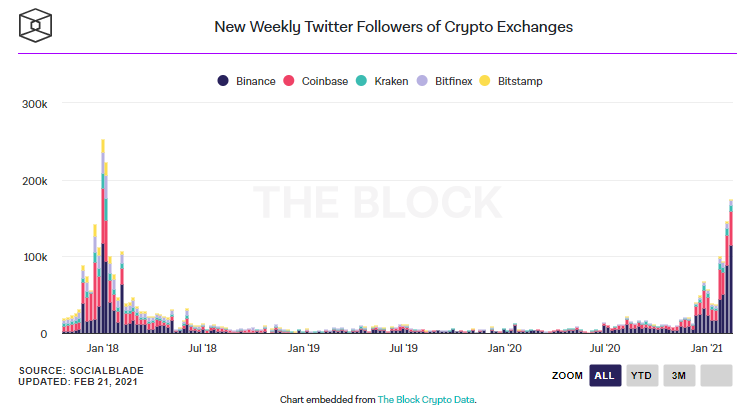Viewport: 742px width, 410px height.
Task: Click the red Coinbase legend dot
Action: (x=288, y=80)
